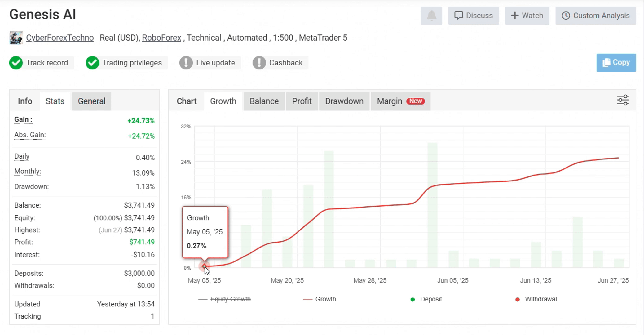Click the Track record label
This screenshot has height=335, width=644.
(x=47, y=63)
